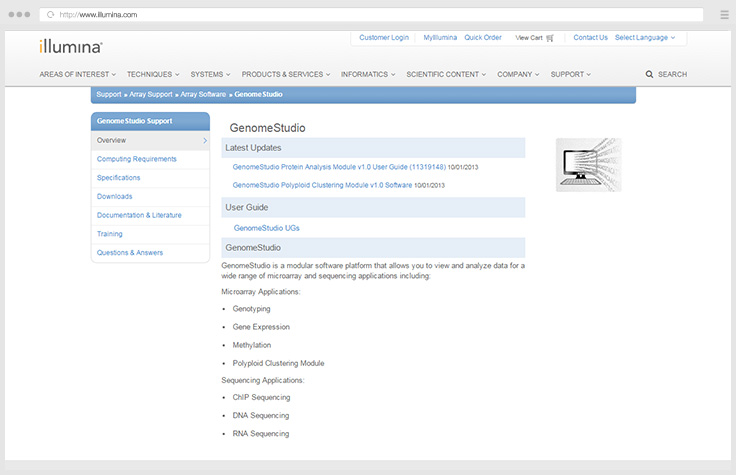Open the Select Language dropdown
This screenshot has width=736, height=475.
pyautogui.click(x=644, y=37)
